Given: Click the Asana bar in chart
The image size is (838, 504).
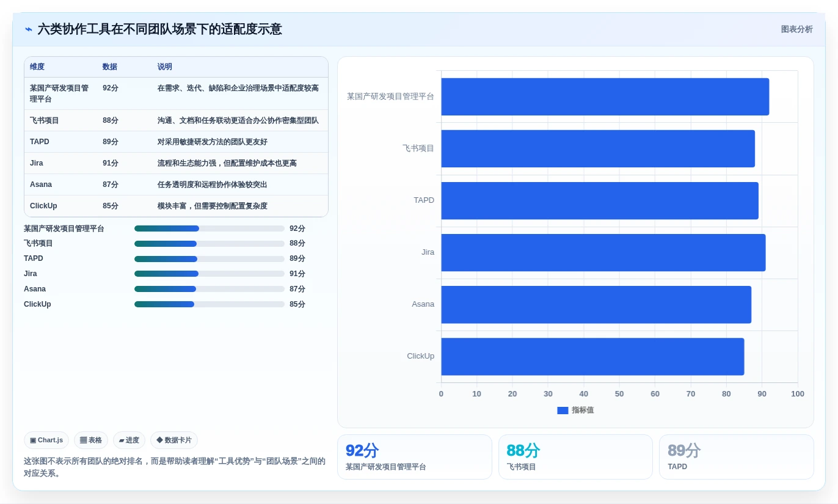Looking at the screenshot, I should click(596, 304).
